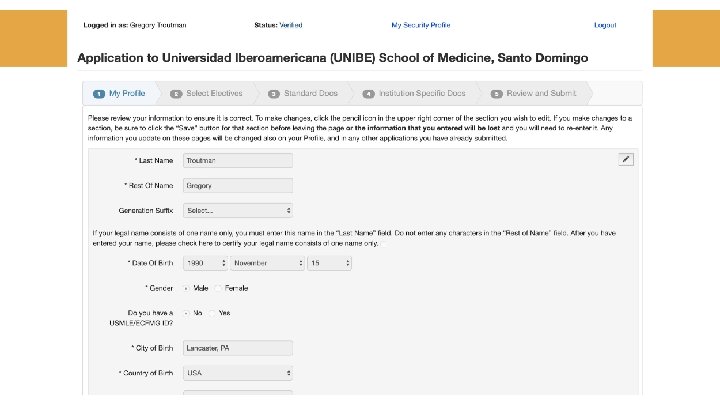Open the birth day dropdown

[x=329, y=263]
